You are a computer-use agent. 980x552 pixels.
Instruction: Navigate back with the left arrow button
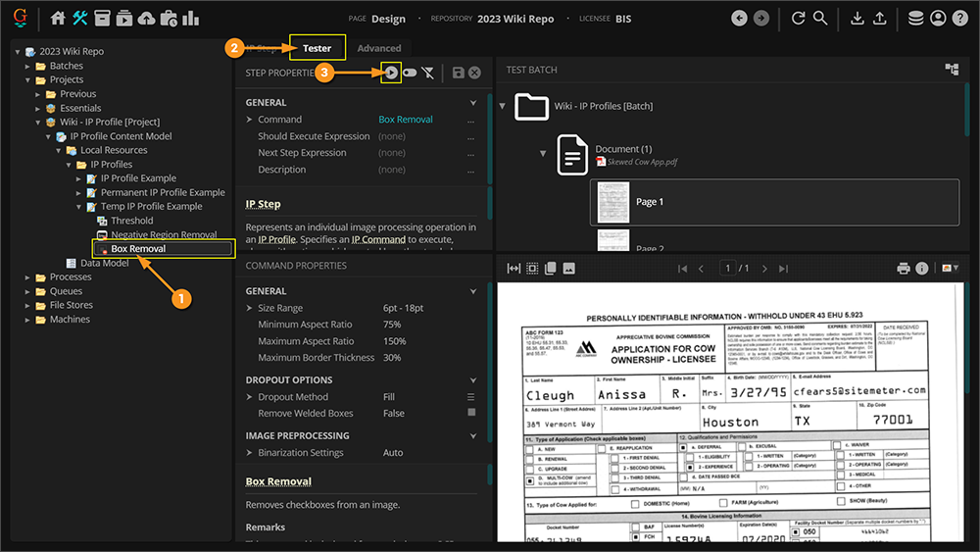point(739,18)
